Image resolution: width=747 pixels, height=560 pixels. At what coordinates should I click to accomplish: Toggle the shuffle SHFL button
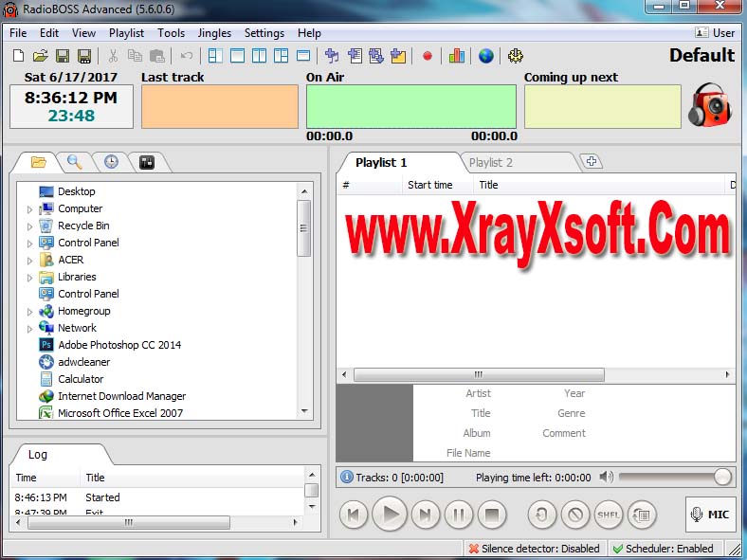click(x=609, y=515)
